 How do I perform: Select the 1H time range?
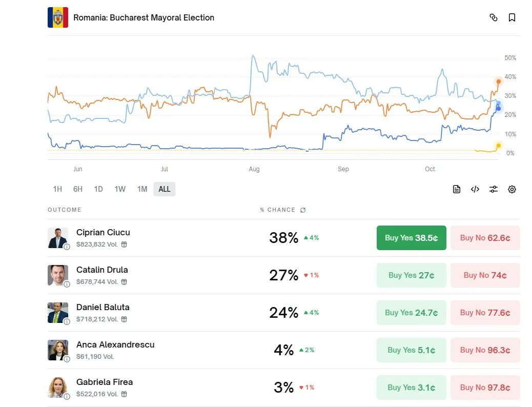click(57, 189)
